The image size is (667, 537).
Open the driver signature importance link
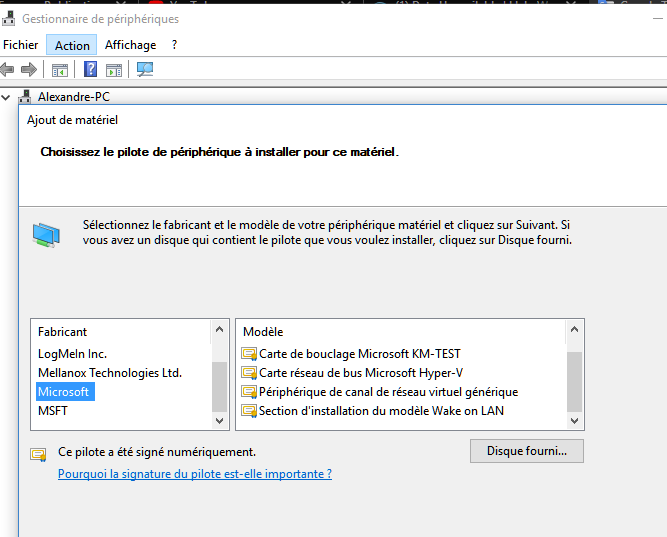[x=194, y=474]
